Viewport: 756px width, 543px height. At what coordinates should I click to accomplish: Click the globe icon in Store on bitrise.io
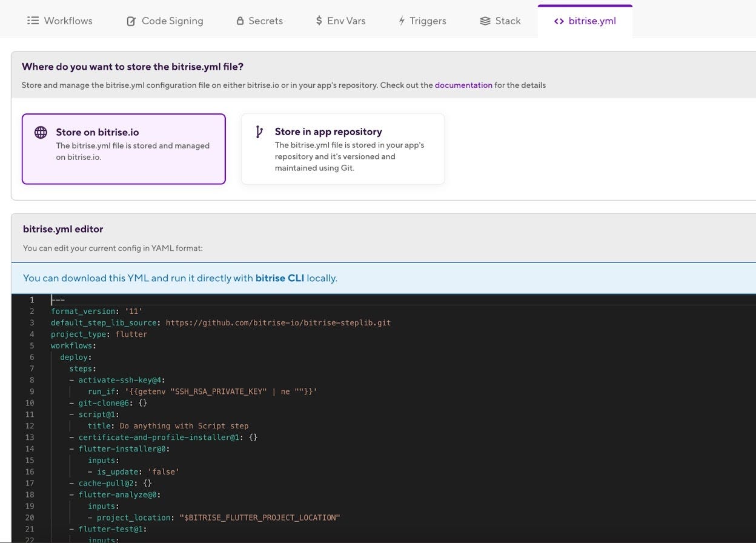coord(41,133)
